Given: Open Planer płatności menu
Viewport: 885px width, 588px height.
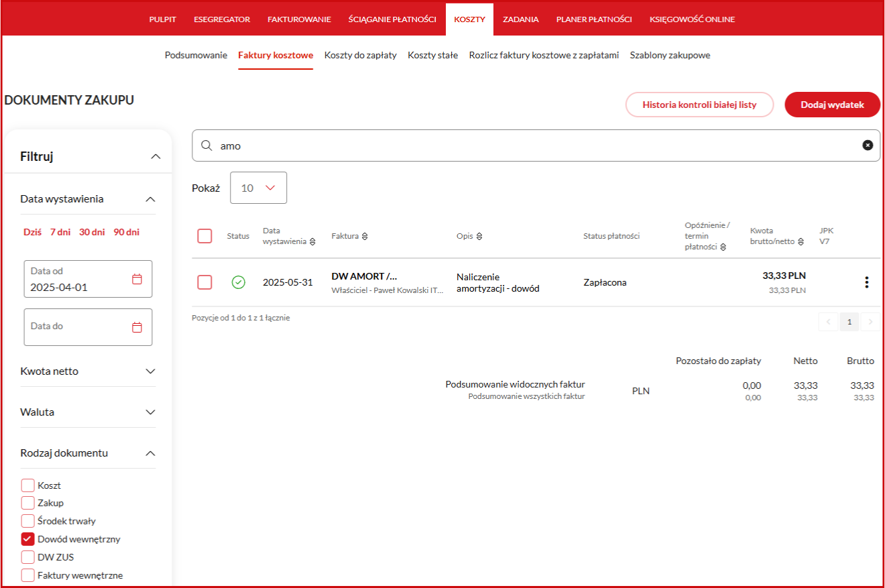Looking at the screenshot, I should 594,19.
